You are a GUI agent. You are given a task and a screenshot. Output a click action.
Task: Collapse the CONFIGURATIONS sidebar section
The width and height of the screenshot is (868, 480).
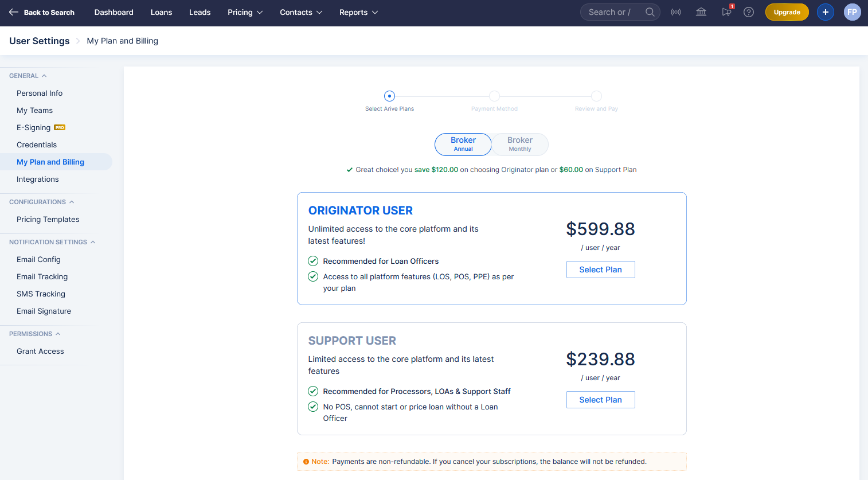tap(42, 202)
